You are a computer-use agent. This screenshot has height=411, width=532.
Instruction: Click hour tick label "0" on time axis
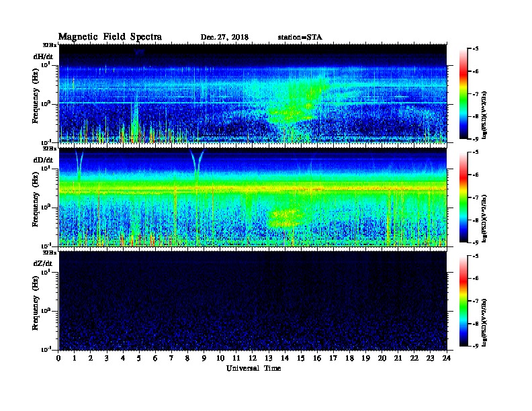[58, 358]
